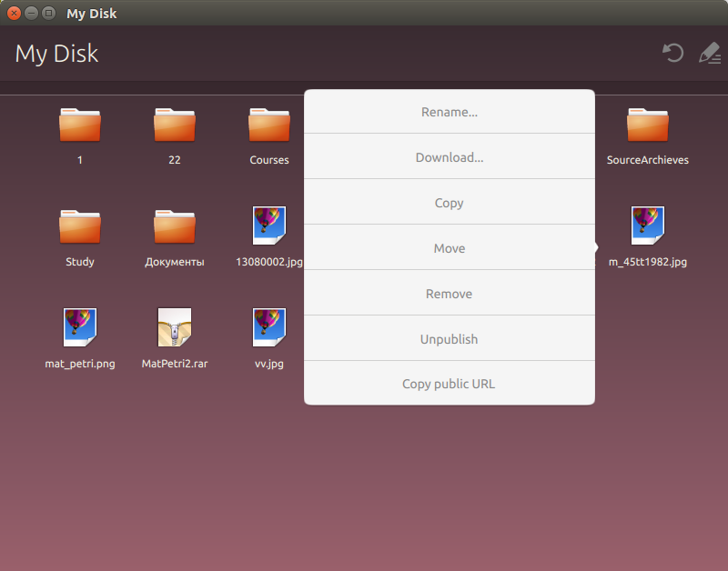
Task: Click the SourceArchieves folder label
Action: click(648, 160)
